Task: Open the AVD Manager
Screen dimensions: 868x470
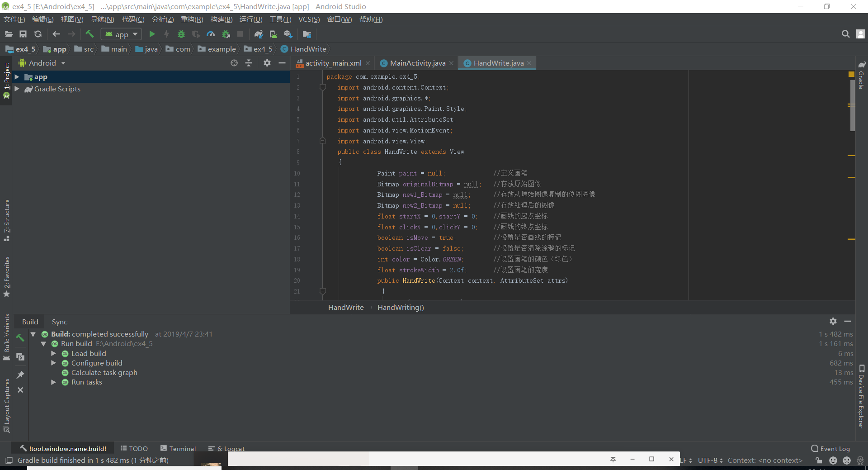Action: (x=273, y=34)
